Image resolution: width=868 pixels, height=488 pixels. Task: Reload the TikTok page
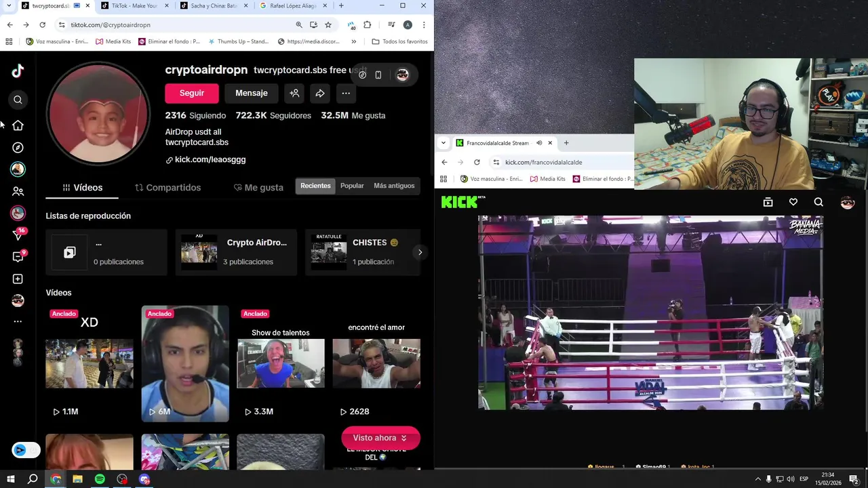coord(42,25)
